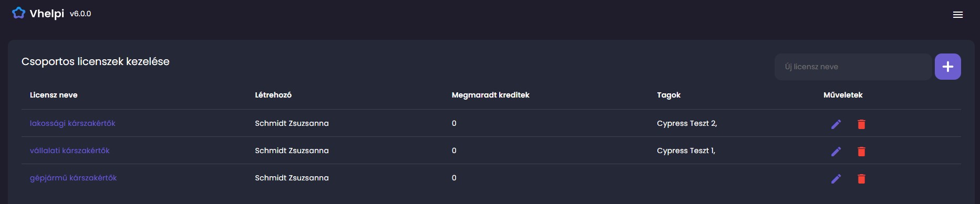Edit the gépjármű kárszakértők license

836,179
